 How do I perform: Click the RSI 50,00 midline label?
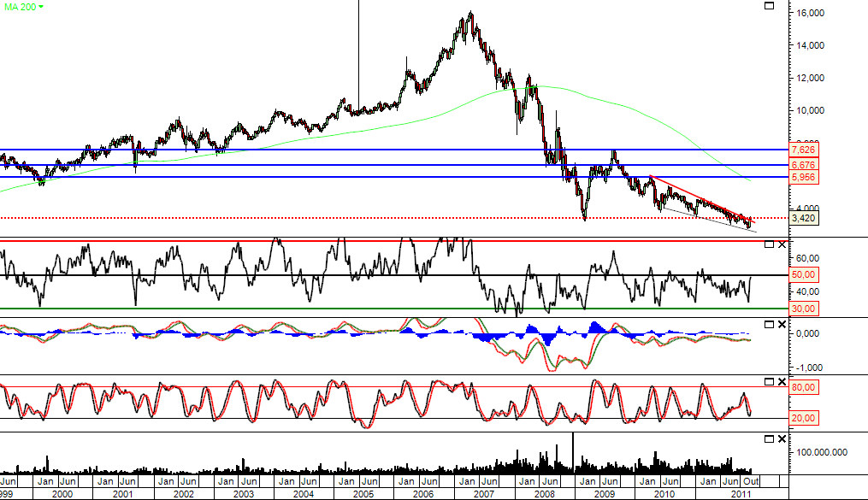[x=803, y=275]
